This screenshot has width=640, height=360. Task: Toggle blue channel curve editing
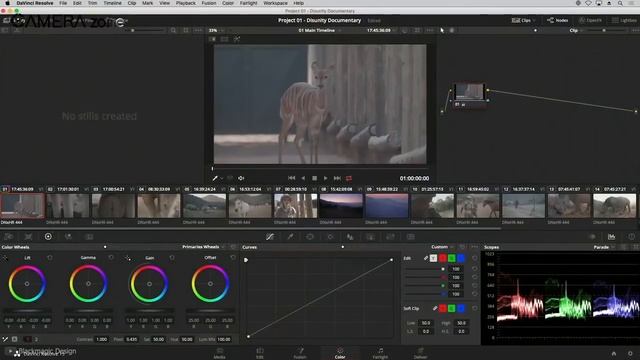click(461, 258)
